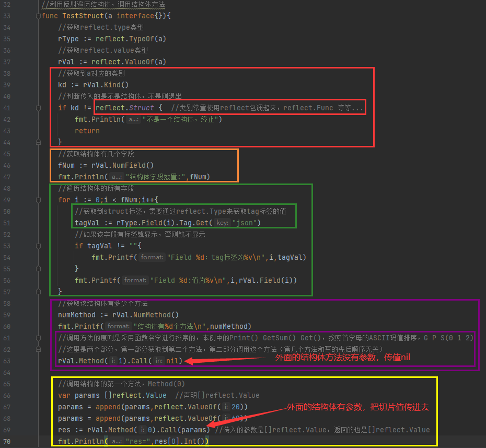Click line number 39 in the gutter
Viewport: 486px width, 448px height.
[7, 85]
